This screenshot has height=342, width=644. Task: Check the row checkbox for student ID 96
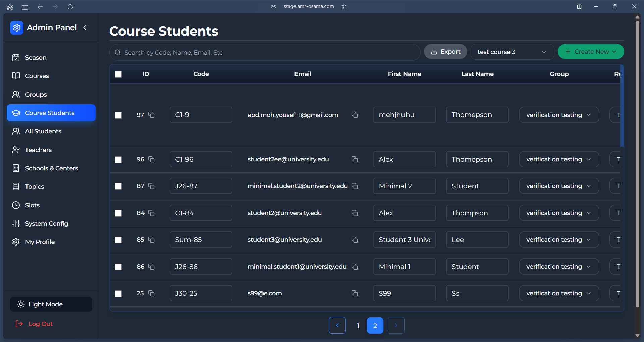point(118,160)
